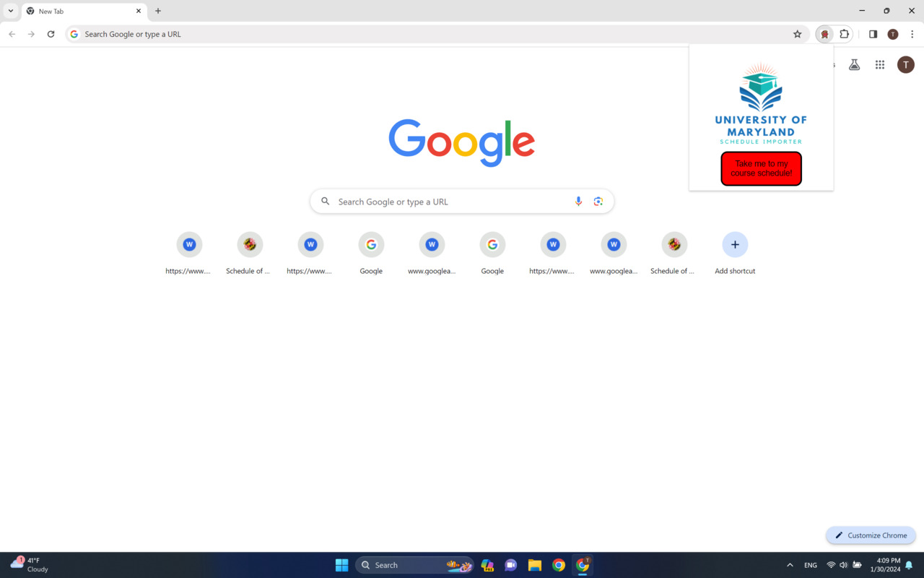Open the Google account avatar on the page
Screen dimensions: 924x578
click(x=906, y=64)
